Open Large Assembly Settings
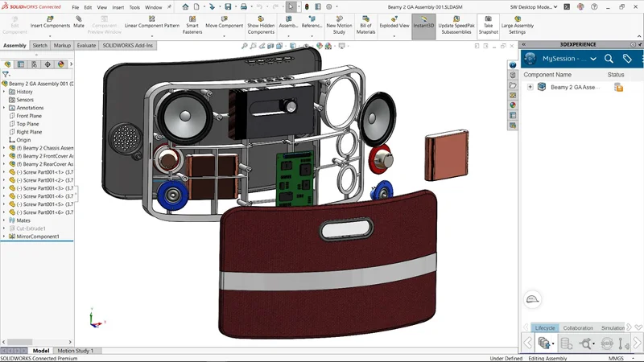 [517, 24]
